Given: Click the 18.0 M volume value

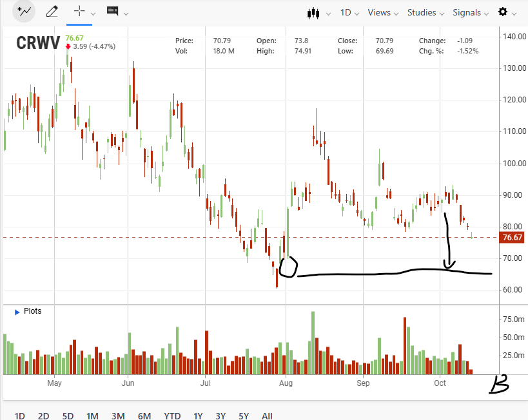Looking at the screenshot, I should pyautogui.click(x=224, y=51).
